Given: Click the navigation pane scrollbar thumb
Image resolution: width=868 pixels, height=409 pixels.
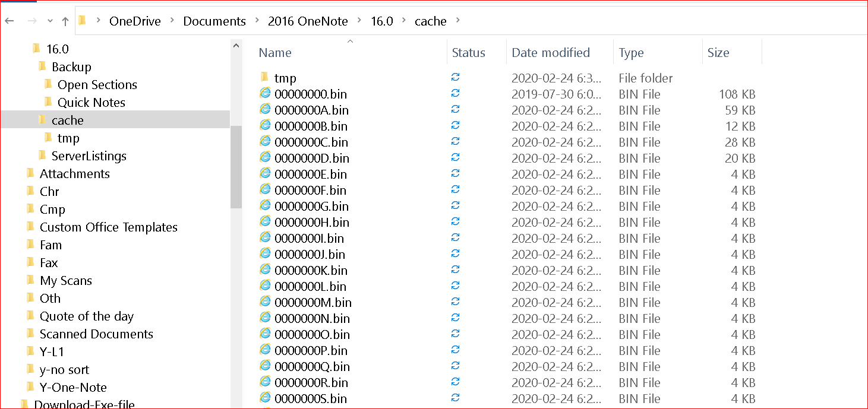Looking at the screenshot, I should click(236, 167).
